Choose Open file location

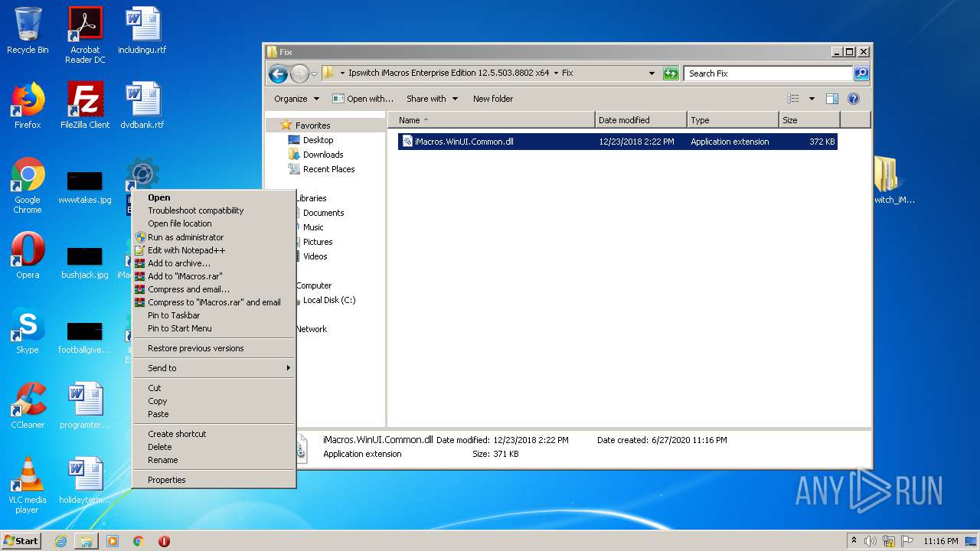[214, 223]
